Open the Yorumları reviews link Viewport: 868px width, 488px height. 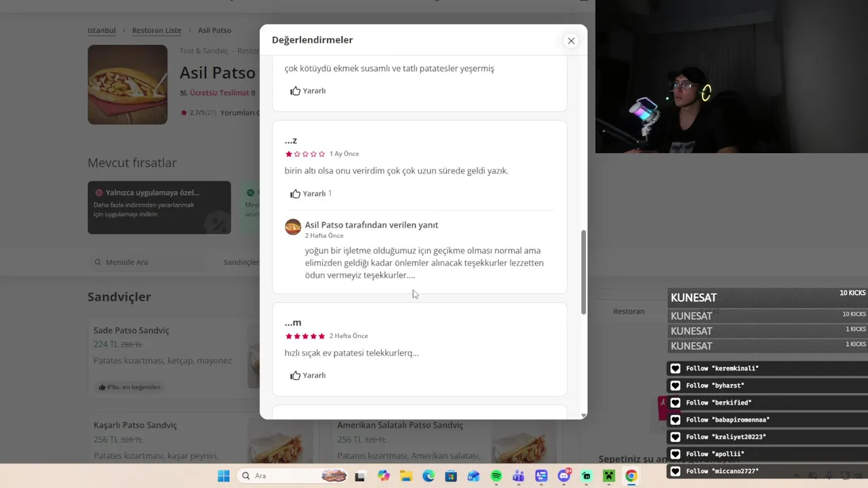tap(238, 113)
